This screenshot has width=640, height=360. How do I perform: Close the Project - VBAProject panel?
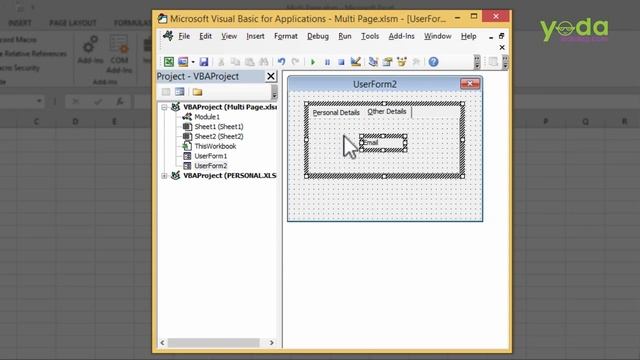[271, 76]
